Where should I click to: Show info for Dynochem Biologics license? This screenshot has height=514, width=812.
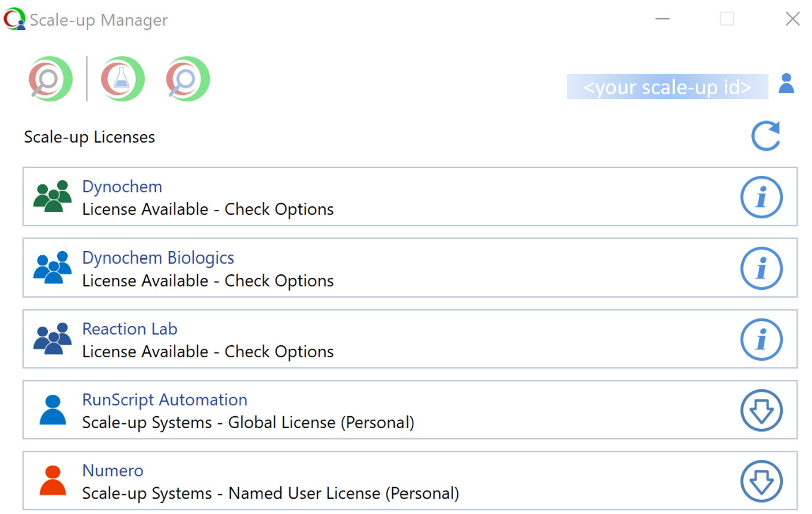pyautogui.click(x=761, y=268)
